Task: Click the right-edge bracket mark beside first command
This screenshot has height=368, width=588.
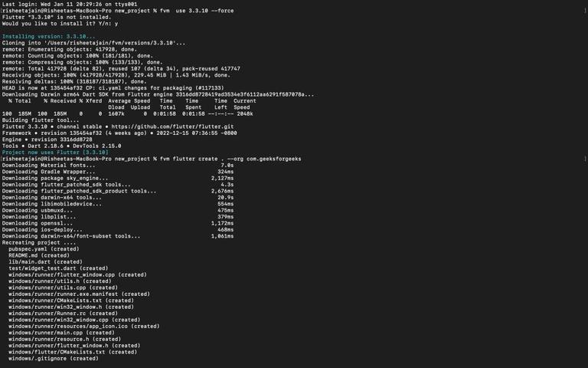Action: point(585,11)
